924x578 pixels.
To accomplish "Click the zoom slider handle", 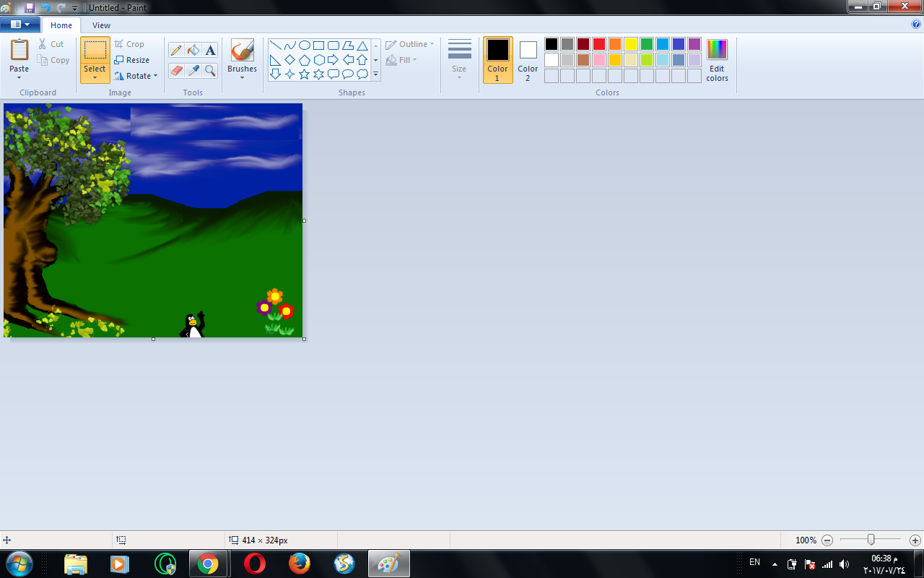I will [x=871, y=540].
